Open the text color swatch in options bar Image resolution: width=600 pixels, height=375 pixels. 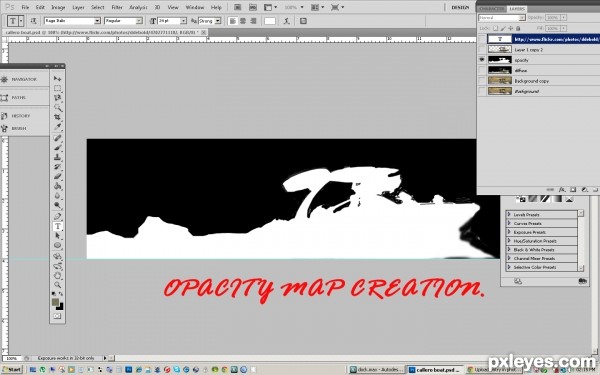pyautogui.click(x=270, y=21)
